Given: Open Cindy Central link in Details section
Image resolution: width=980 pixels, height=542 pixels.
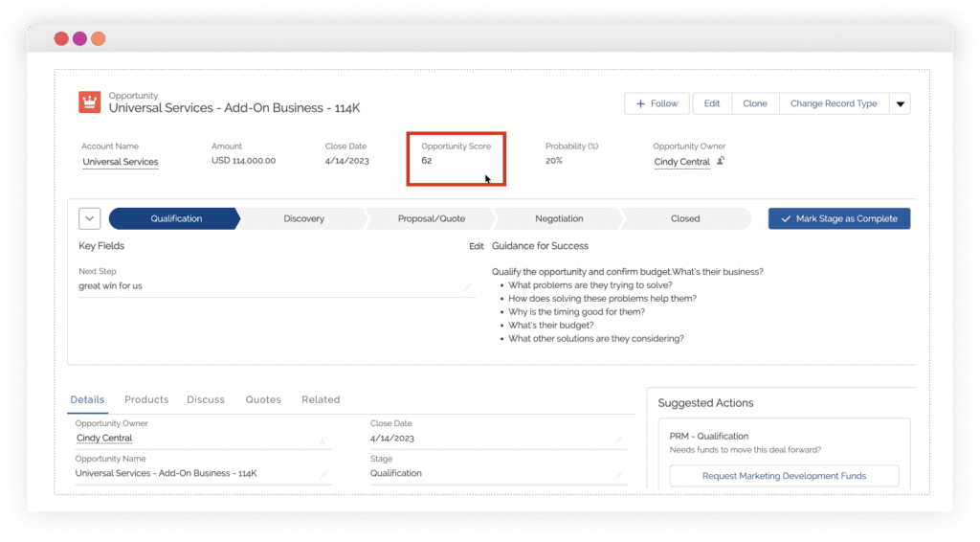Looking at the screenshot, I should click(x=104, y=439).
